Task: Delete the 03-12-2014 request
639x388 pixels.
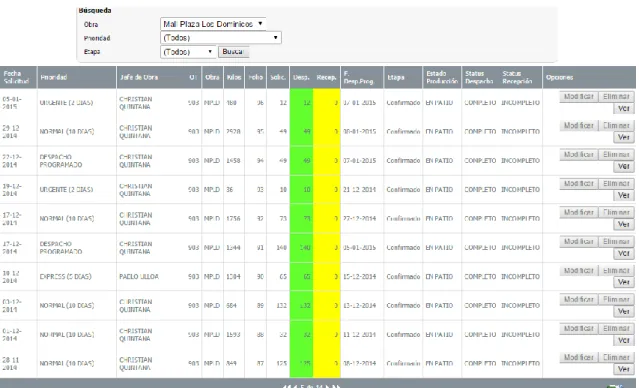Action: 616,299
